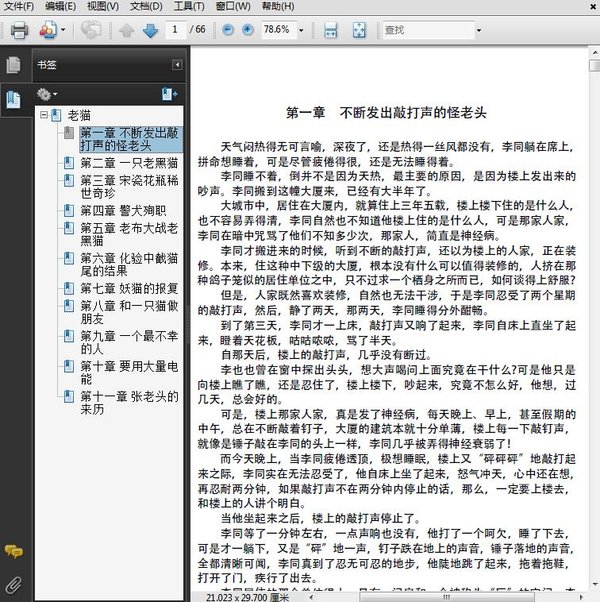Image resolution: width=600 pixels, height=602 pixels.
Task: Open the 工具(T) menu
Action: point(182,6)
